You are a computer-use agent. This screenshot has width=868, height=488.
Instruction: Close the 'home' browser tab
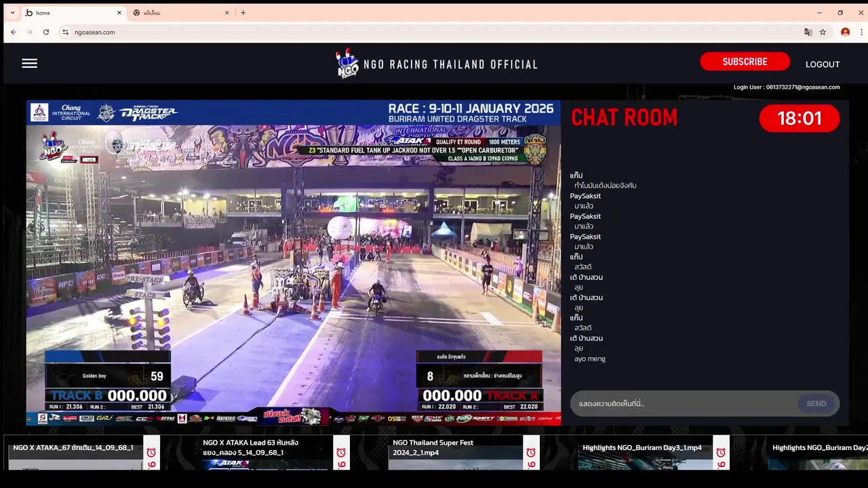(119, 13)
